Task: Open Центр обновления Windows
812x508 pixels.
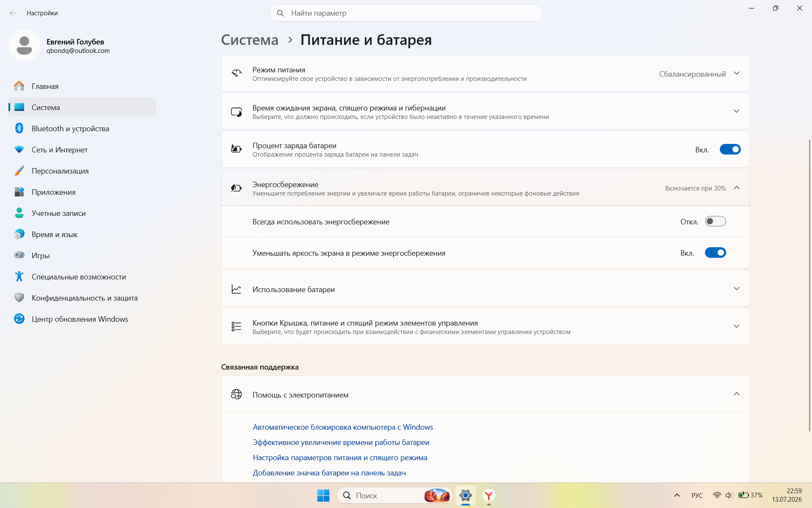Action: (82, 319)
